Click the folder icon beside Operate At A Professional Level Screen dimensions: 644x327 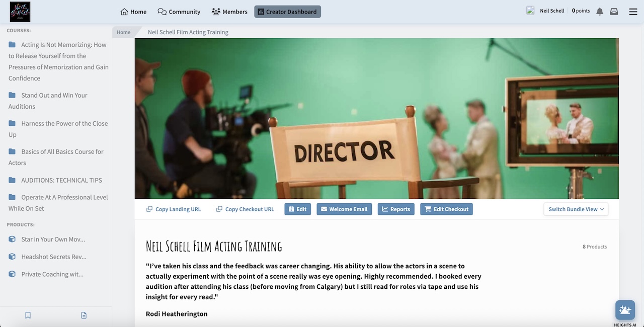(12, 197)
